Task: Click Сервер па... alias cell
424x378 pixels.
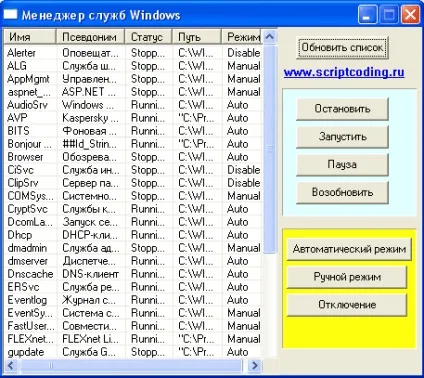Action: 90,183
